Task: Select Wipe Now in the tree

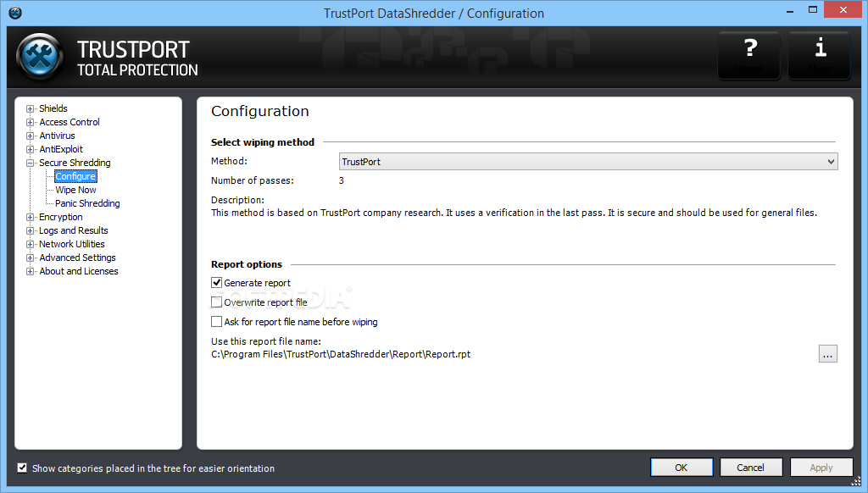Action: 75,190
